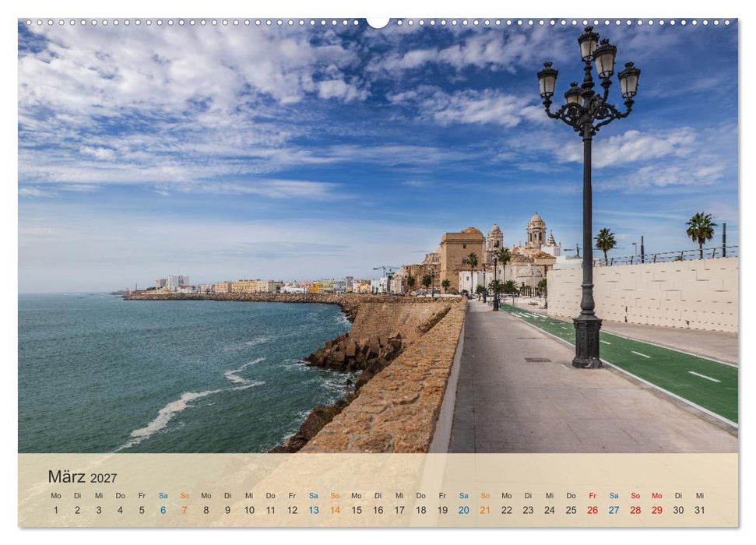This screenshot has width=756, height=545.
Task: Select Sunday date 21
Action: [485, 510]
